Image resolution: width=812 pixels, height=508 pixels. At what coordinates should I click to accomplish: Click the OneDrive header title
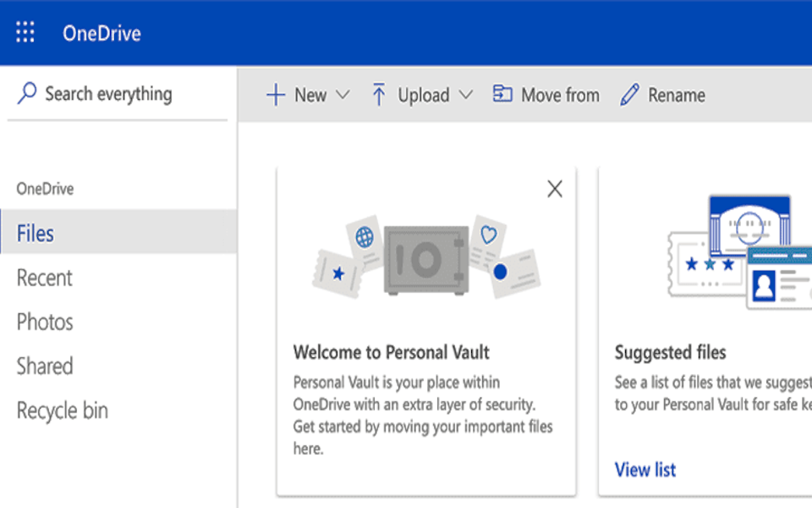[x=101, y=34]
